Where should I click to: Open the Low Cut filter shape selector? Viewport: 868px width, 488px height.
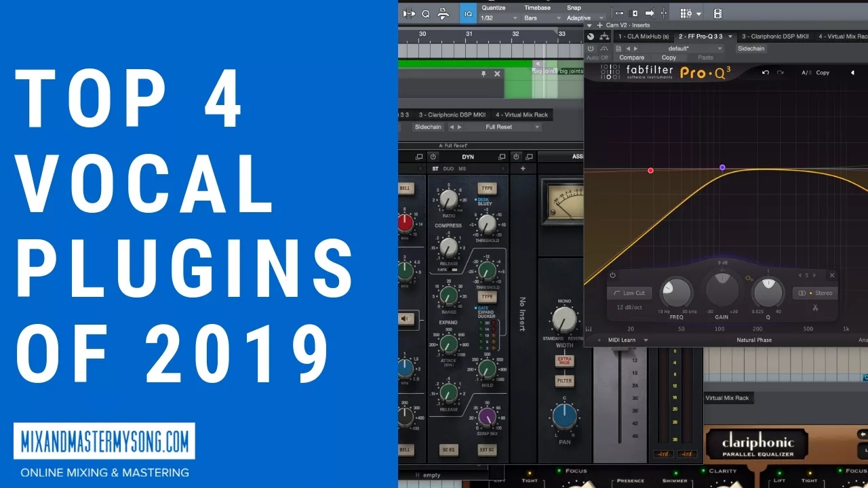[x=630, y=293]
